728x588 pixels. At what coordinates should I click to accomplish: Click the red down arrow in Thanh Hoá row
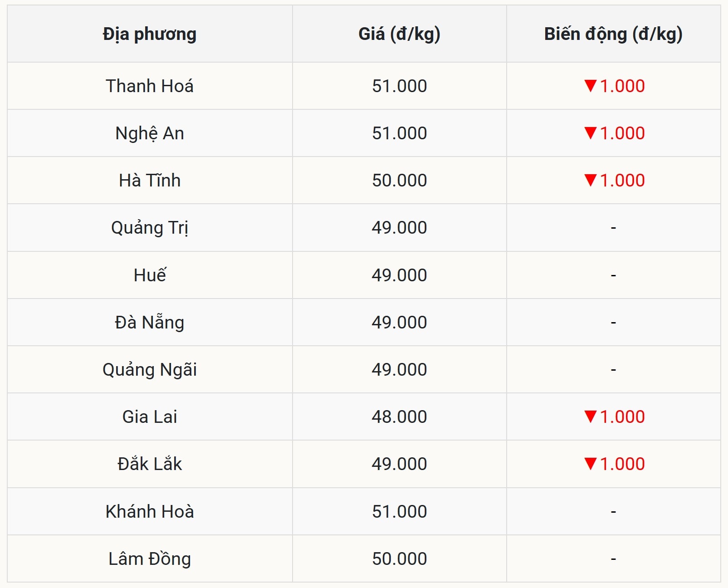(x=590, y=86)
